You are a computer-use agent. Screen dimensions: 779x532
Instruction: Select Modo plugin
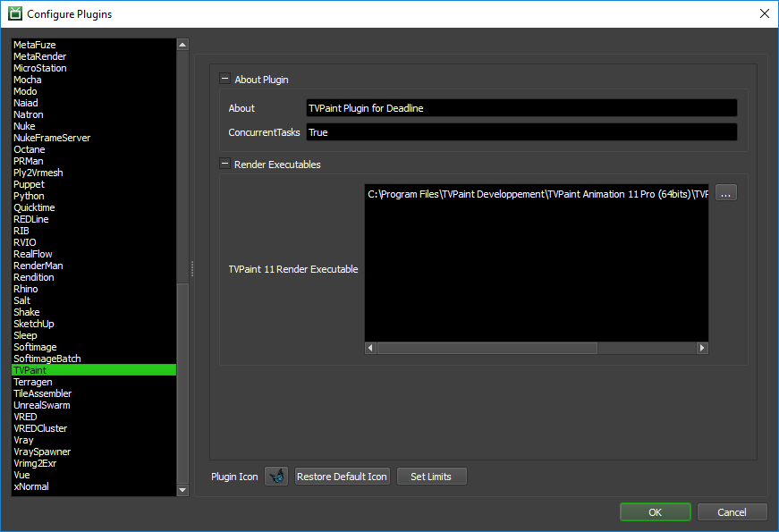pyautogui.click(x=94, y=91)
